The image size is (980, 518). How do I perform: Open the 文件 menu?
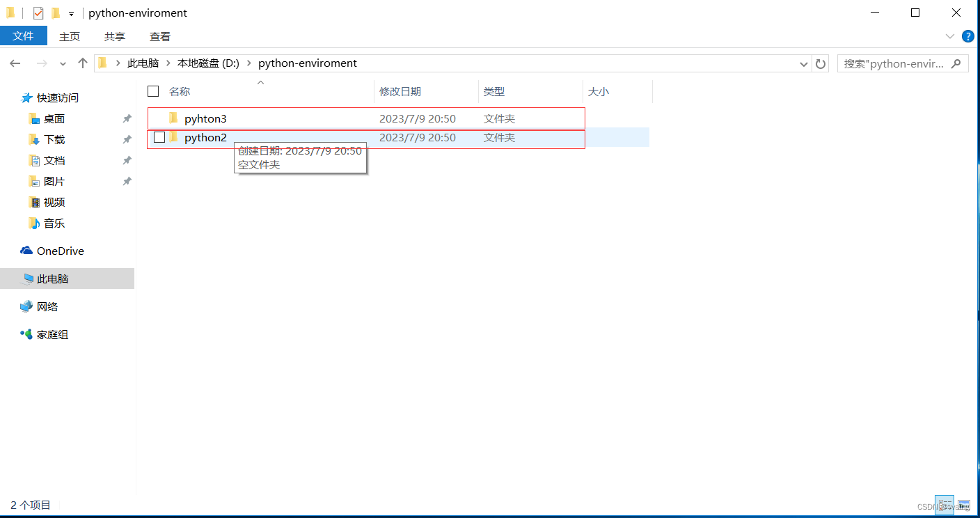(24, 36)
